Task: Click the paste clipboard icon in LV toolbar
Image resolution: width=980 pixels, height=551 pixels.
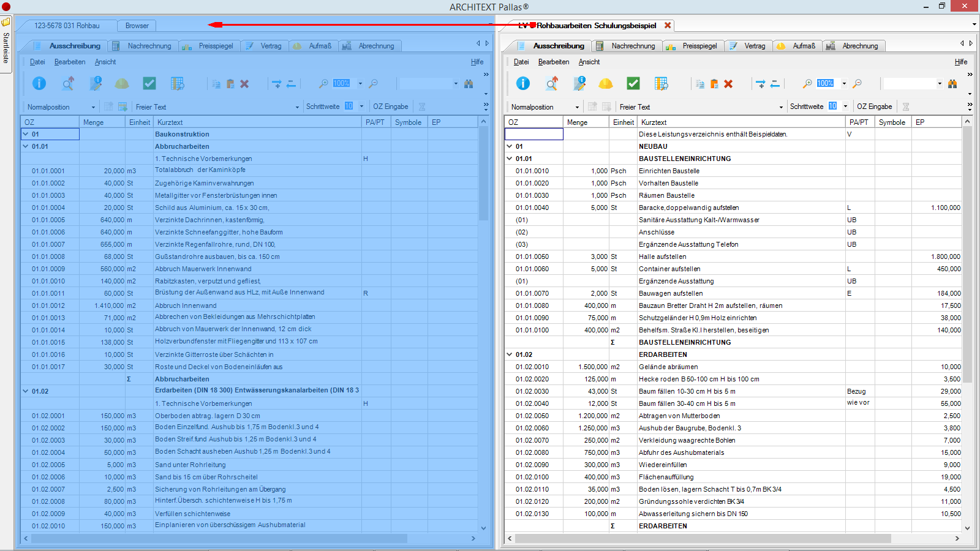Action: (x=714, y=84)
